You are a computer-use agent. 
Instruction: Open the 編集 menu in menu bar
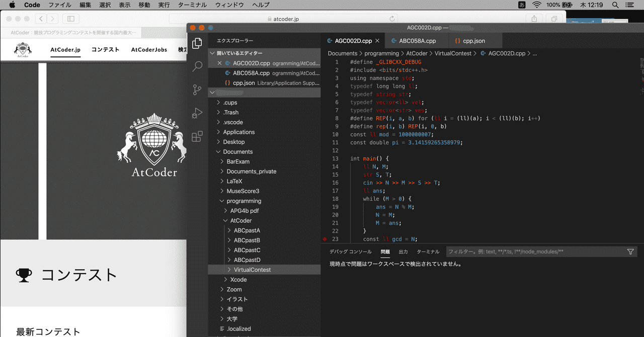pos(85,5)
